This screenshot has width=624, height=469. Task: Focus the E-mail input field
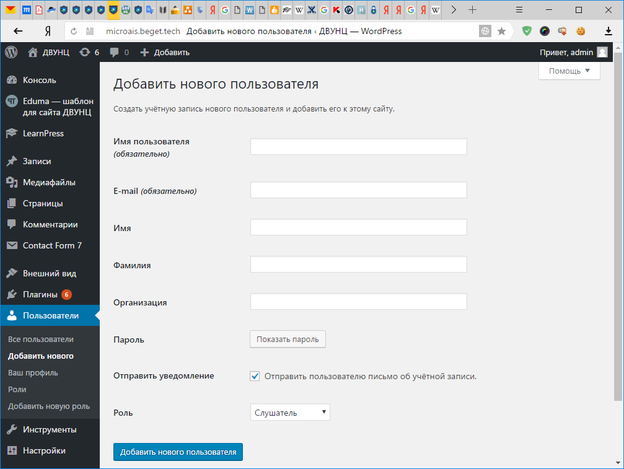pyautogui.click(x=358, y=190)
